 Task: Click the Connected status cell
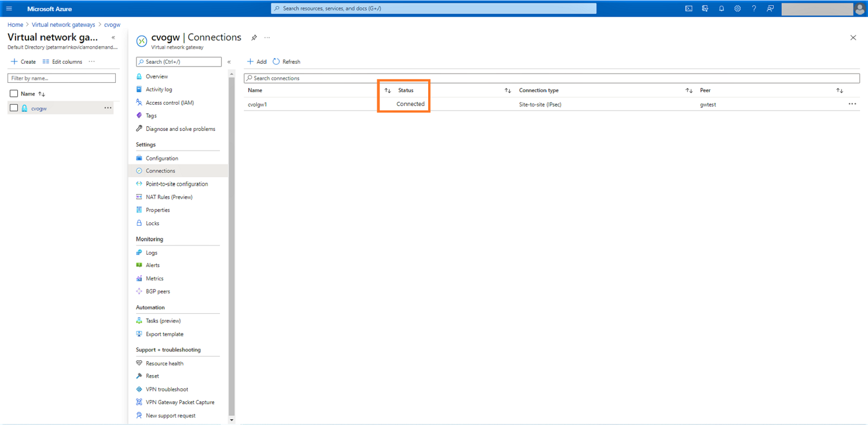click(411, 104)
